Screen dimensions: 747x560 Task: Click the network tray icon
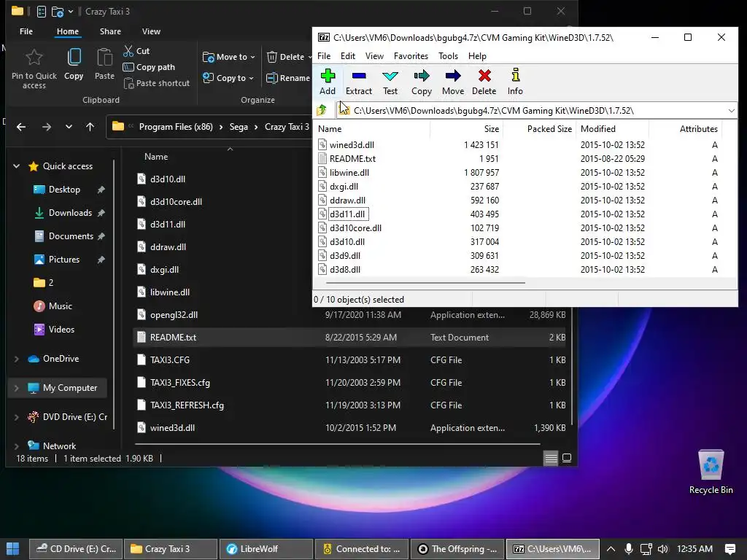click(x=646, y=549)
